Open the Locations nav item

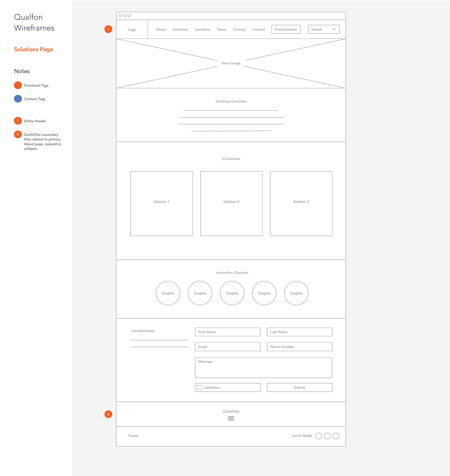tap(202, 29)
